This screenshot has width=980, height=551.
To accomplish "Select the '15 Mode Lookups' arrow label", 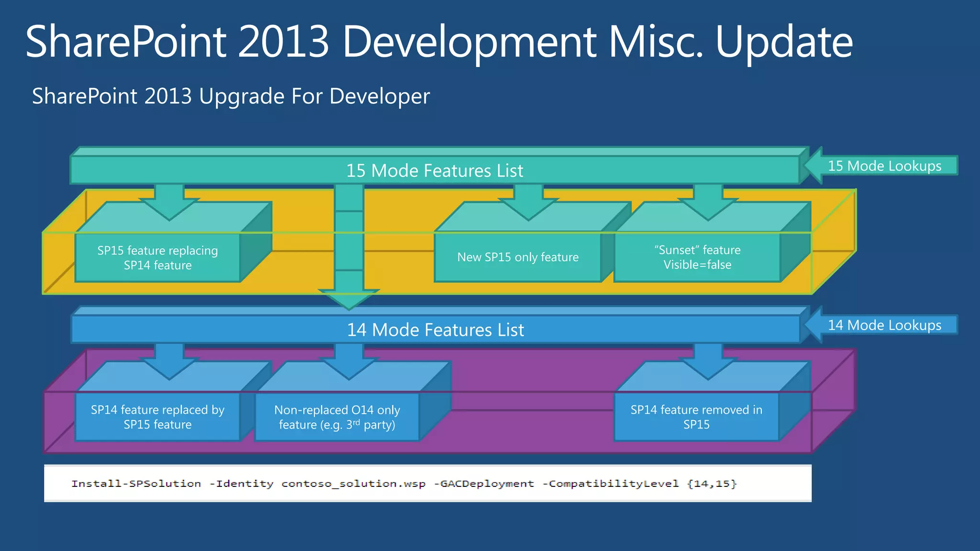I will point(884,166).
